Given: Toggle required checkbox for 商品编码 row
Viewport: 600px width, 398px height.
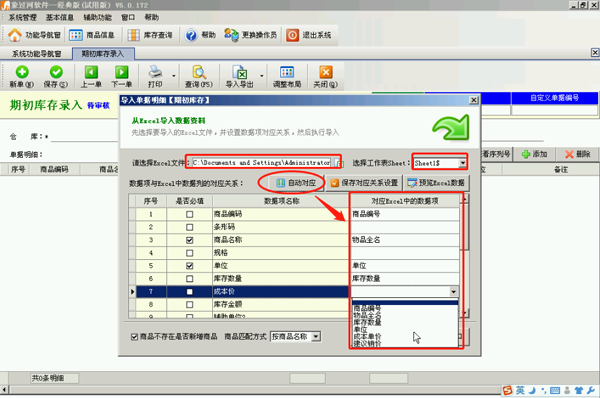Looking at the screenshot, I should tap(189, 214).
